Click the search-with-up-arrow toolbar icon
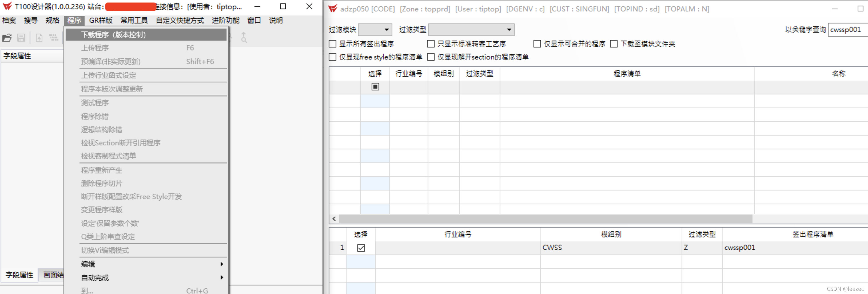Image resolution: width=868 pixels, height=294 pixels. [244, 37]
